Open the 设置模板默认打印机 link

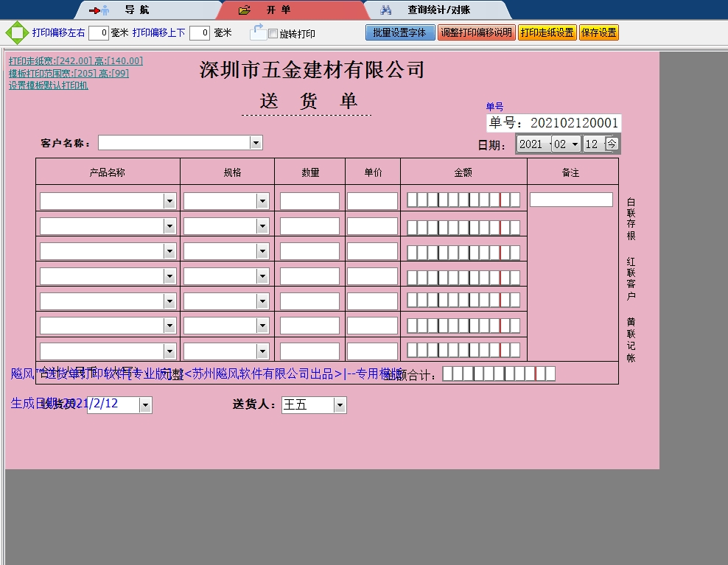[48, 86]
